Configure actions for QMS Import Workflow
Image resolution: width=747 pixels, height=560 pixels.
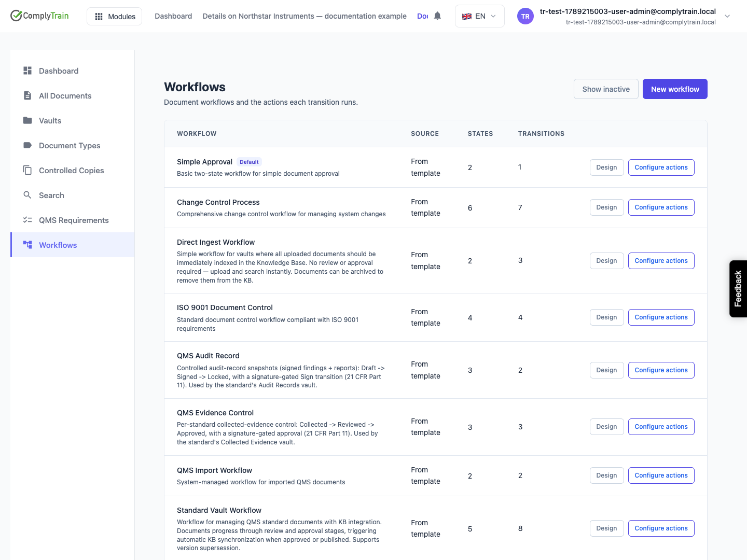coord(661,475)
